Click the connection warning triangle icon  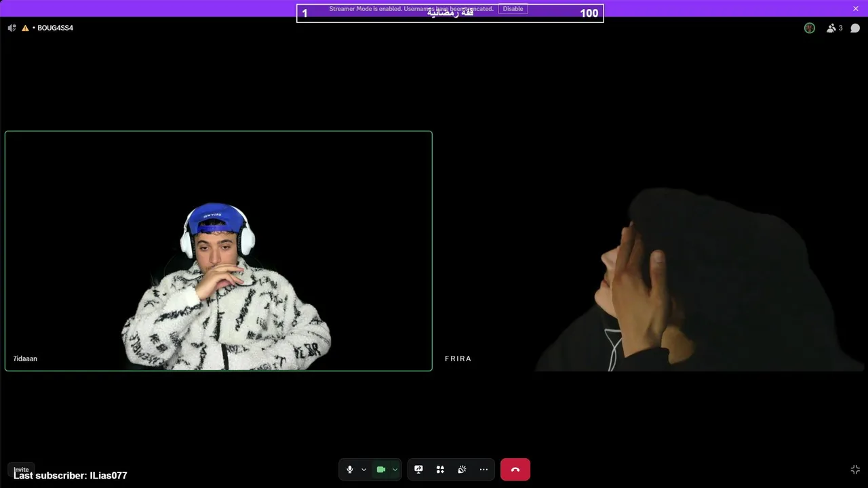pyautogui.click(x=25, y=28)
